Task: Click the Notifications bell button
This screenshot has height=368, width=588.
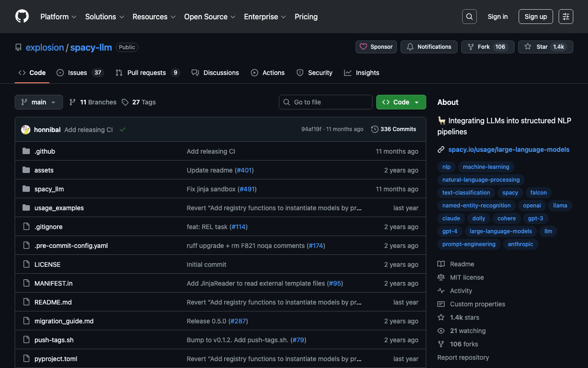Action: 429,47
